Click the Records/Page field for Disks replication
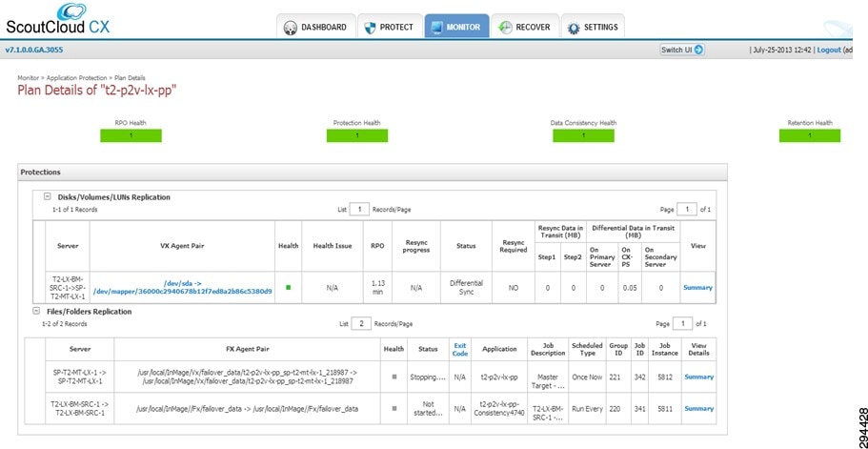This screenshot has height=449, width=868. (x=360, y=210)
